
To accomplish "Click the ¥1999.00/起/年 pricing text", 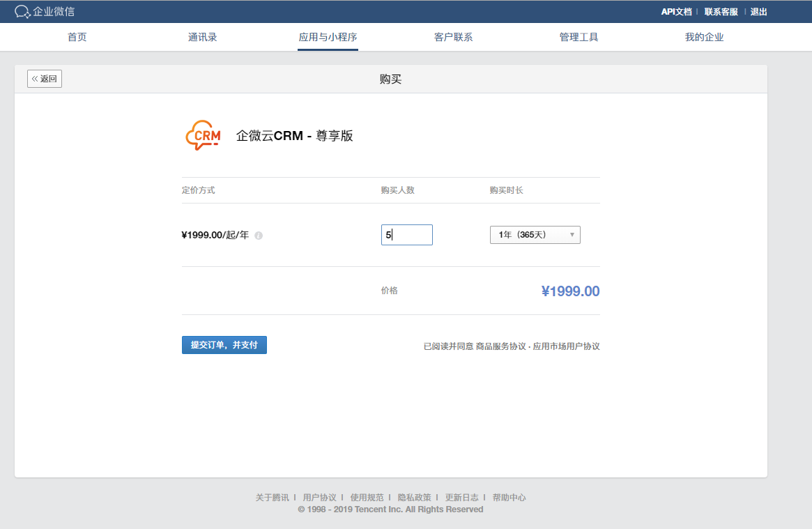I will tap(215, 235).
